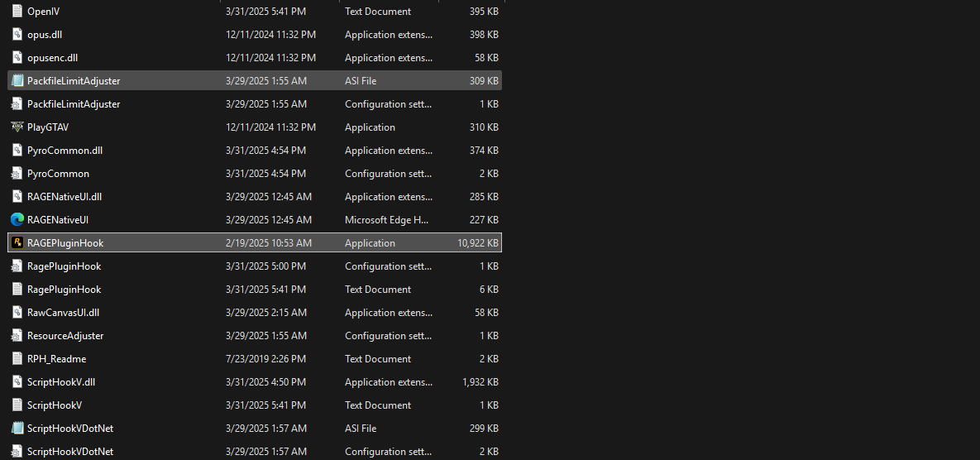Image resolution: width=980 pixels, height=460 pixels.
Task: Click the PlayGTAV application icon
Action: tap(17, 127)
